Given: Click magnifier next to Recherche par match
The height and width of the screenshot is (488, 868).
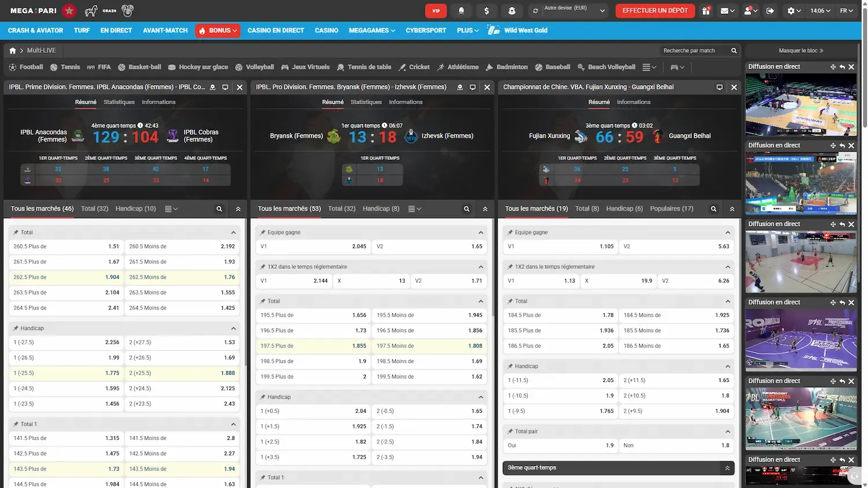Looking at the screenshot, I should (734, 50).
